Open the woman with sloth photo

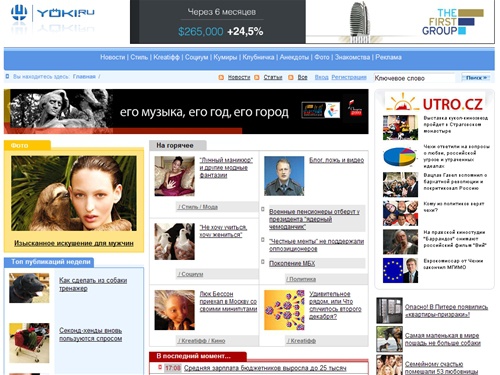tap(74, 193)
